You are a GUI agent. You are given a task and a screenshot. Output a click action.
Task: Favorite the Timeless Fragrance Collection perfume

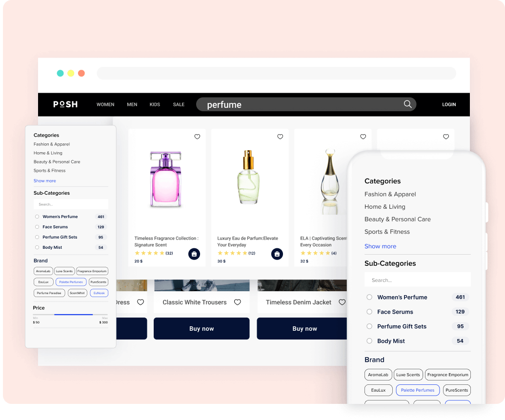[x=197, y=137]
